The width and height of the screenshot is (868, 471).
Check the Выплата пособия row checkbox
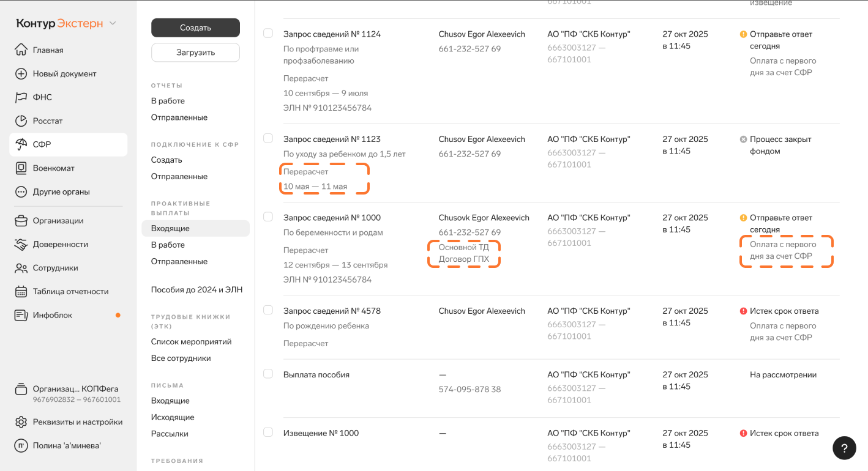268,374
